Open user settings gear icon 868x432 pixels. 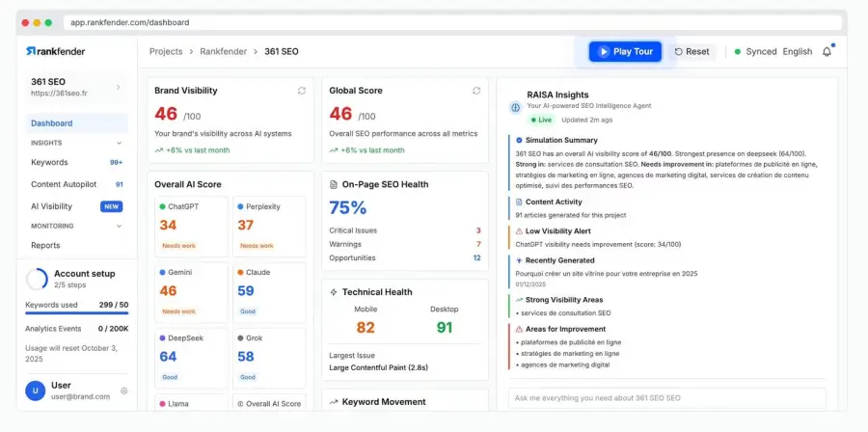coord(124,391)
